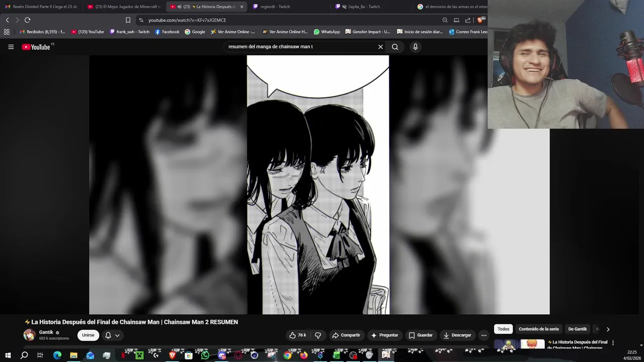
Task: Click the manga video player area
Action: click(x=319, y=185)
